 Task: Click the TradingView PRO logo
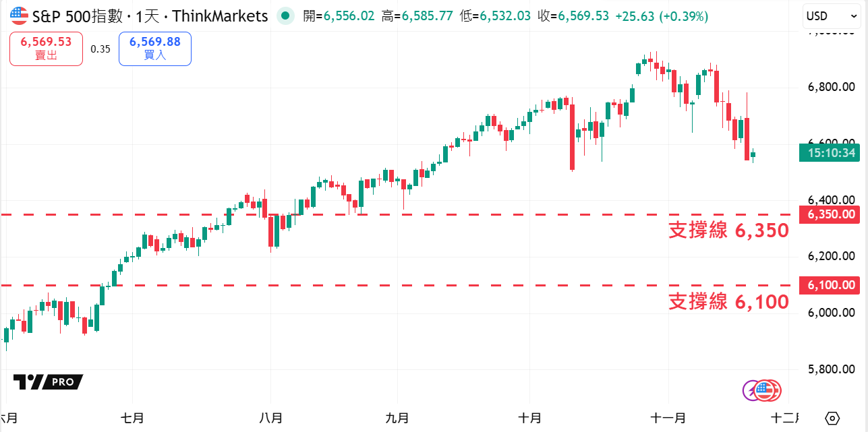tap(48, 382)
